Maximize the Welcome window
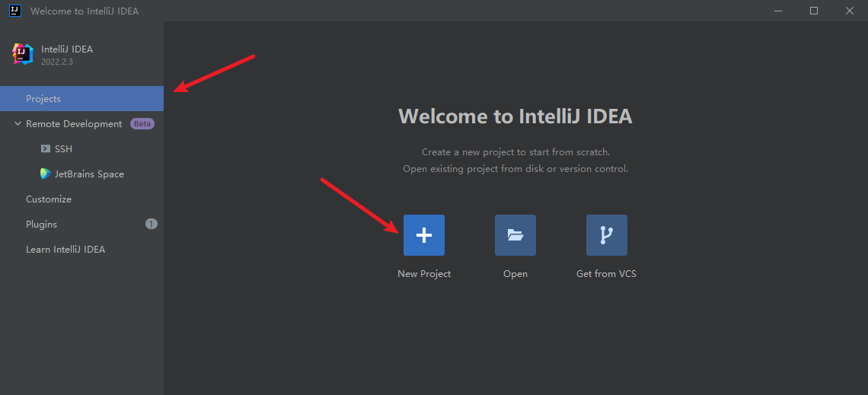 pyautogui.click(x=814, y=11)
